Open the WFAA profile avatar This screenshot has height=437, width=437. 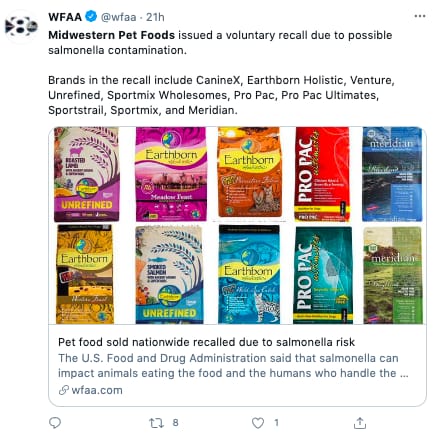(x=21, y=26)
